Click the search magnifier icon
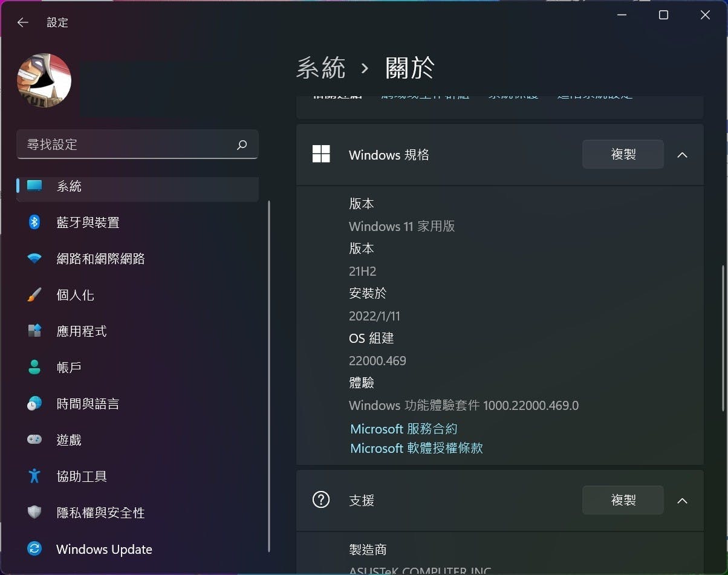Viewport: 728px width, 575px height. click(x=242, y=145)
